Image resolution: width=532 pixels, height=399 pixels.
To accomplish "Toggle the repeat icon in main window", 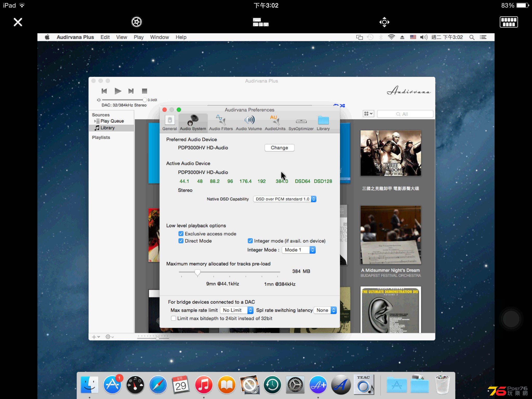I will click(336, 105).
